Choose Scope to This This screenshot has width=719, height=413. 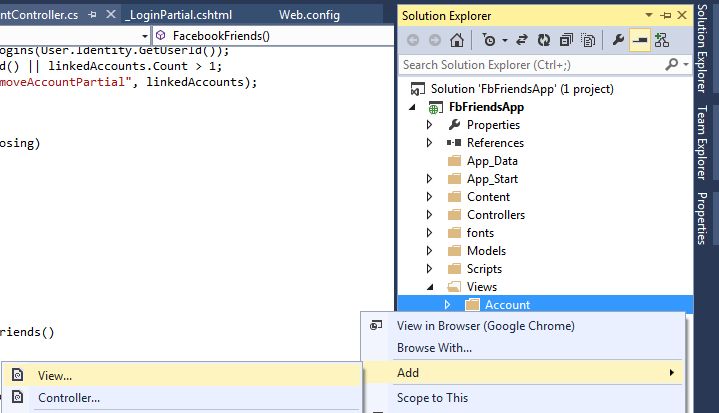pos(523,398)
